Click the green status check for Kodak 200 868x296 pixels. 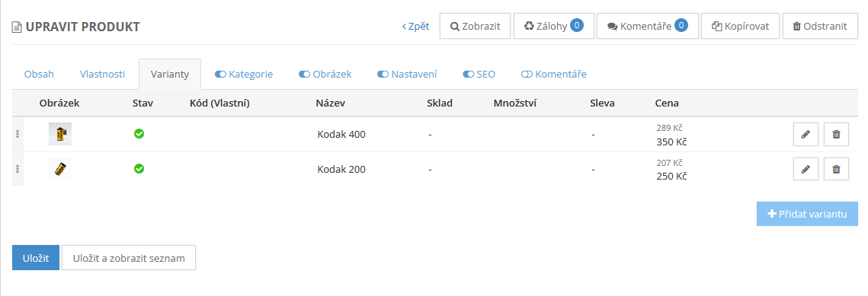click(x=139, y=168)
